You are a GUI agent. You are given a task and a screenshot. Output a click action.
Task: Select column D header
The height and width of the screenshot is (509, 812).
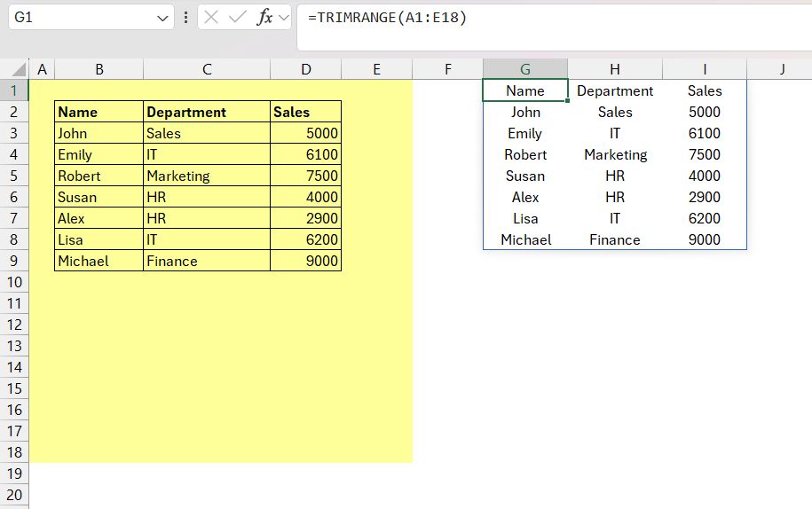305,69
